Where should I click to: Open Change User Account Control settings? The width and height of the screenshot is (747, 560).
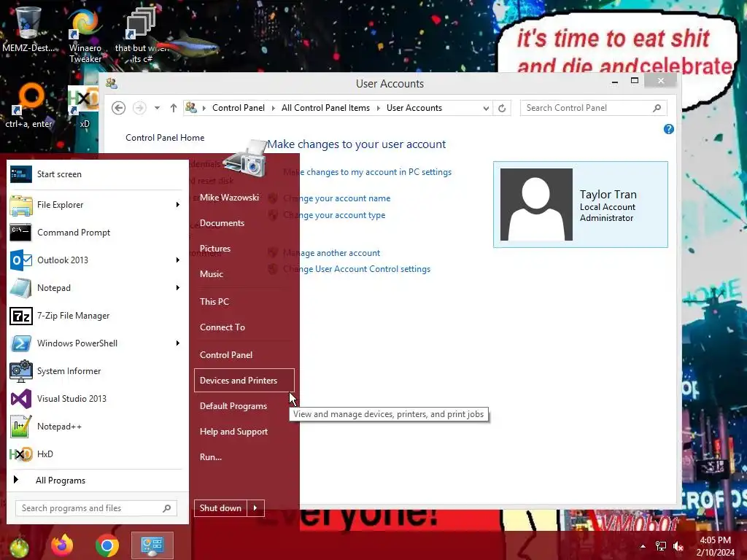click(357, 269)
